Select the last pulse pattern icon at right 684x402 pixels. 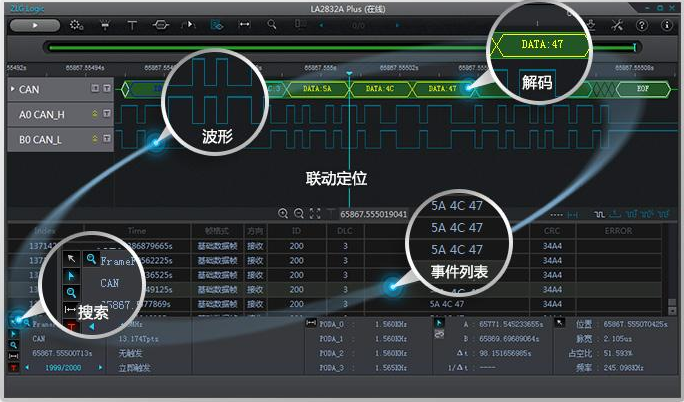tap(663, 214)
